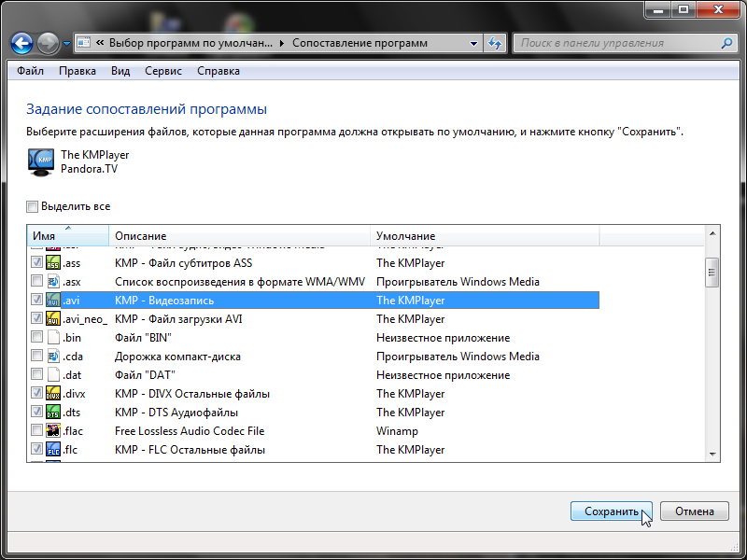Expand arrow after Выбор программ по умолчанию
The image size is (747, 560).
coord(282,43)
